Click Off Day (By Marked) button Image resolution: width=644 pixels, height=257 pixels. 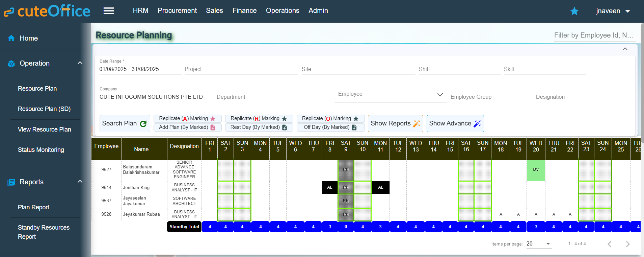coord(330,127)
